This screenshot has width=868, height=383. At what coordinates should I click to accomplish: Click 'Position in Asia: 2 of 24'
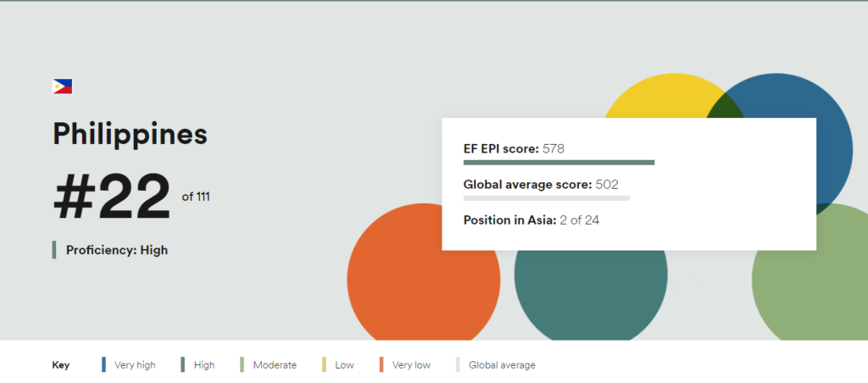click(x=531, y=220)
